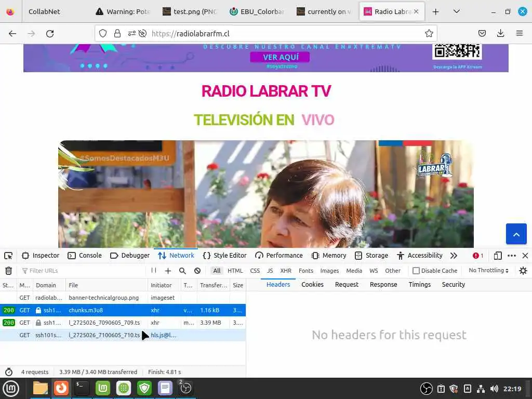Select the l_2725026_7090605_709.ts request
The width and height of the screenshot is (532, 399).
(x=123, y=323)
